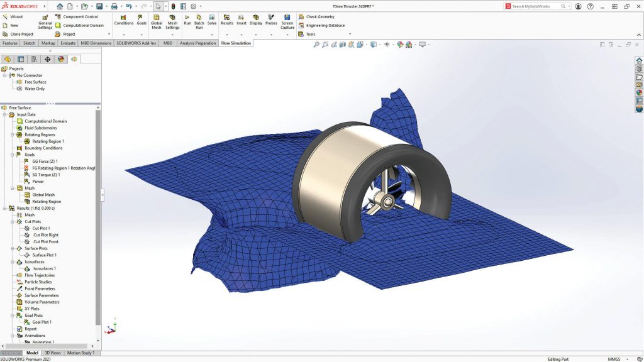This screenshot has width=644, height=362.
Task: Open the Goals tool in the ribbon
Action: pyautogui.click(x=141, y=19)
